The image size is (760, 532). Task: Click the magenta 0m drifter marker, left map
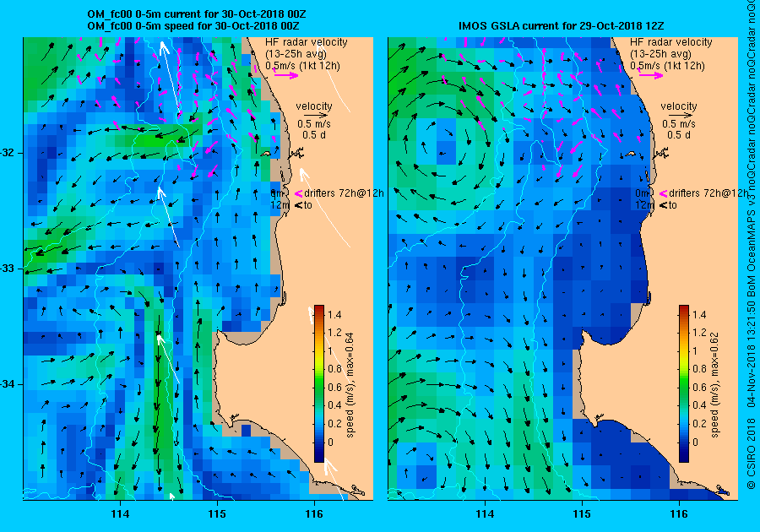click(299, 193)
